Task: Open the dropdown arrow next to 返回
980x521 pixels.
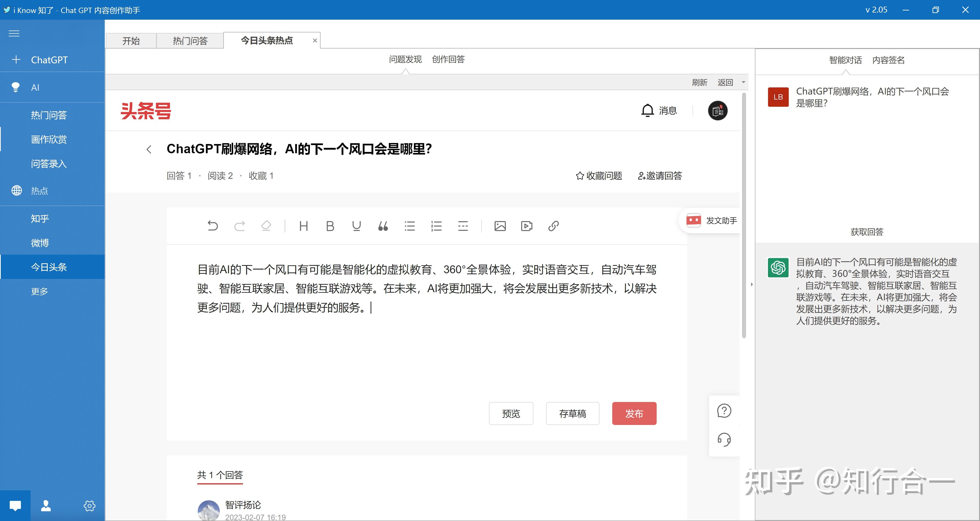Action: pos(743,82)
